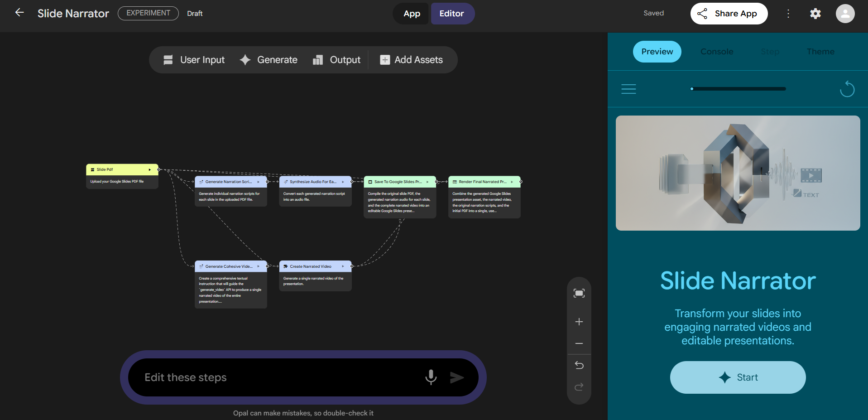This screenshot has width=868, height=420.
Task: Zoom in with the plus icon
Action: tap(579, 322)
